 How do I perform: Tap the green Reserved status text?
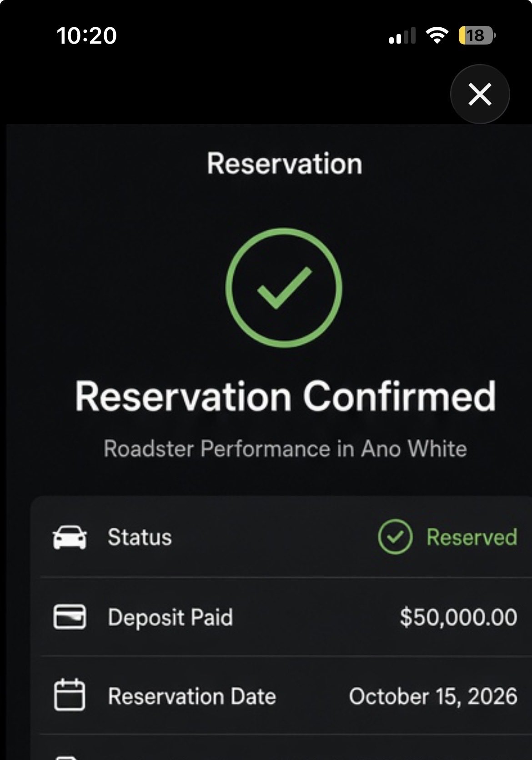pos(472,537)
